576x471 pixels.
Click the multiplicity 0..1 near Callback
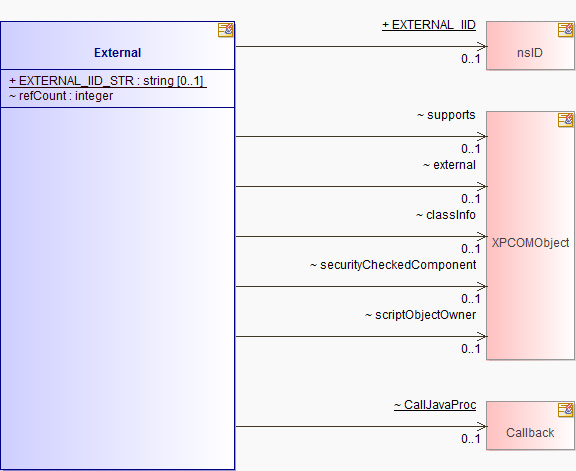[x=471, y=439]
